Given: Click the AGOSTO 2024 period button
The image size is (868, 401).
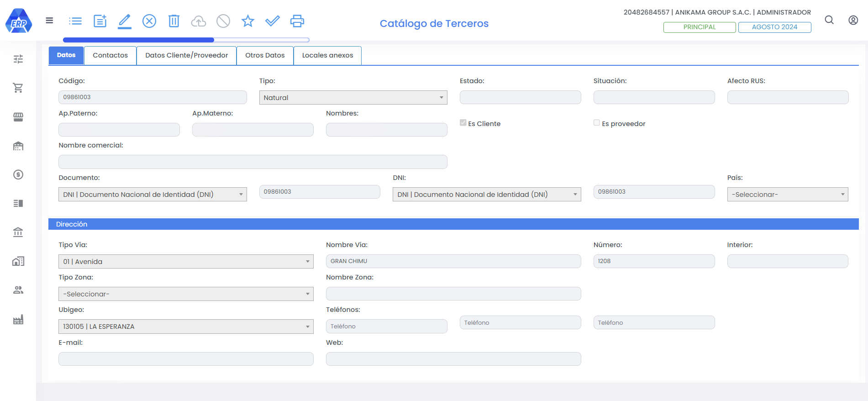Looking at the screenshot, I should click(775, 27).
